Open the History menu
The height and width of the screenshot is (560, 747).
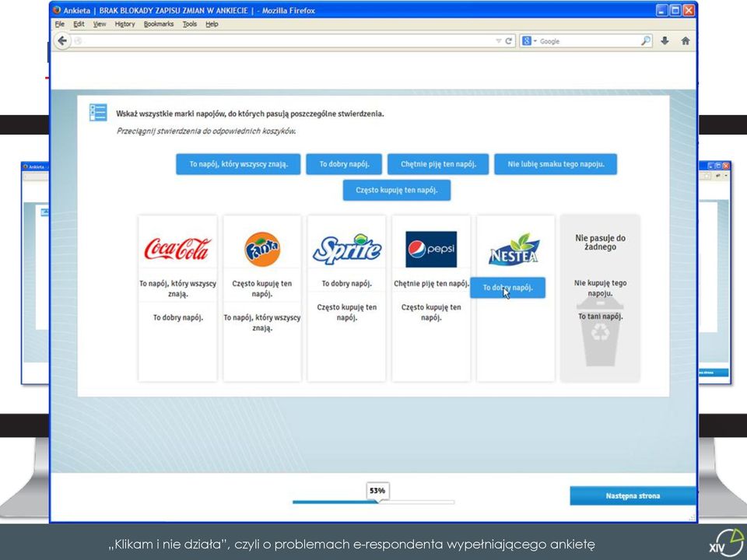124,24
